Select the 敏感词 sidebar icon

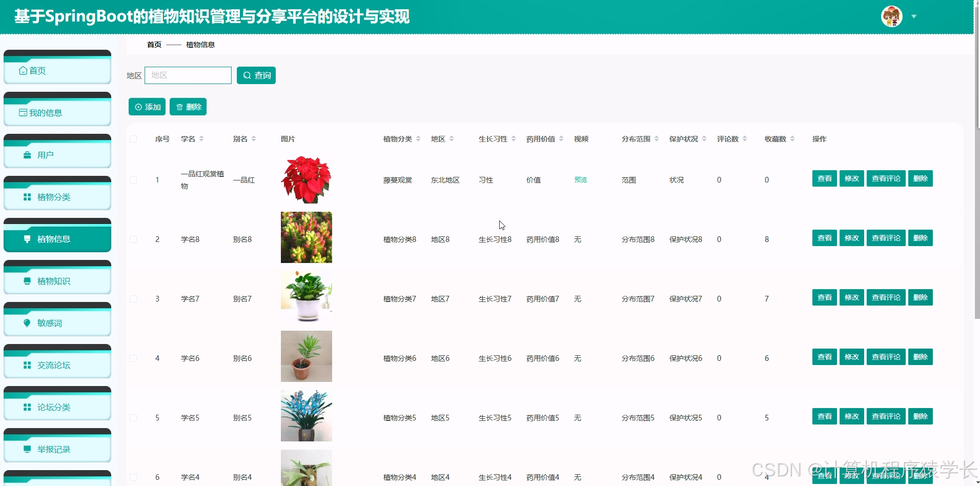click(x=27, y=323)
